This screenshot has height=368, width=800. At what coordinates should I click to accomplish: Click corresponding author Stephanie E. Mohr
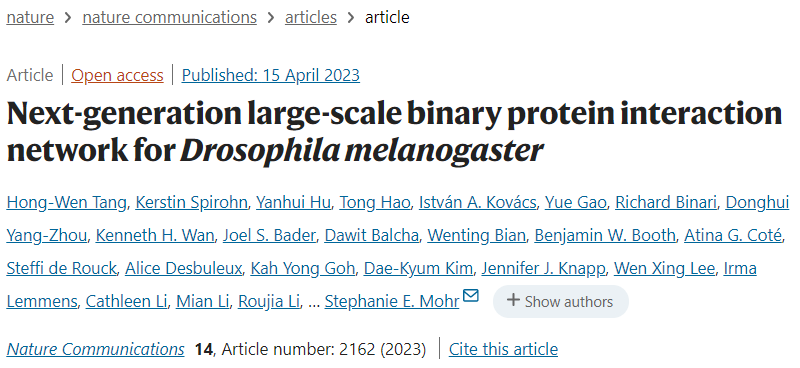point(392,301)
